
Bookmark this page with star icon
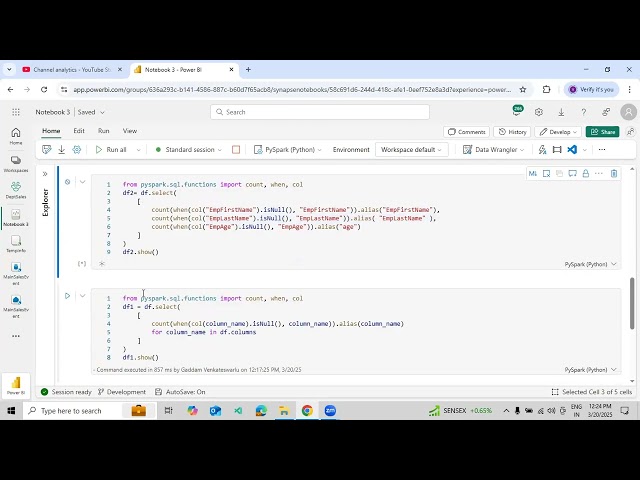pyautogui.click(x=522, y=89)
